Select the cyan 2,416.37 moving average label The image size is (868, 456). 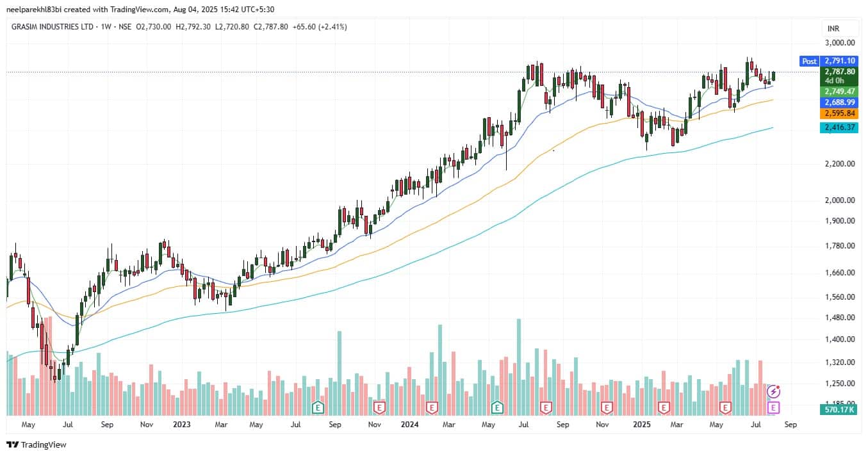point(840,128)
